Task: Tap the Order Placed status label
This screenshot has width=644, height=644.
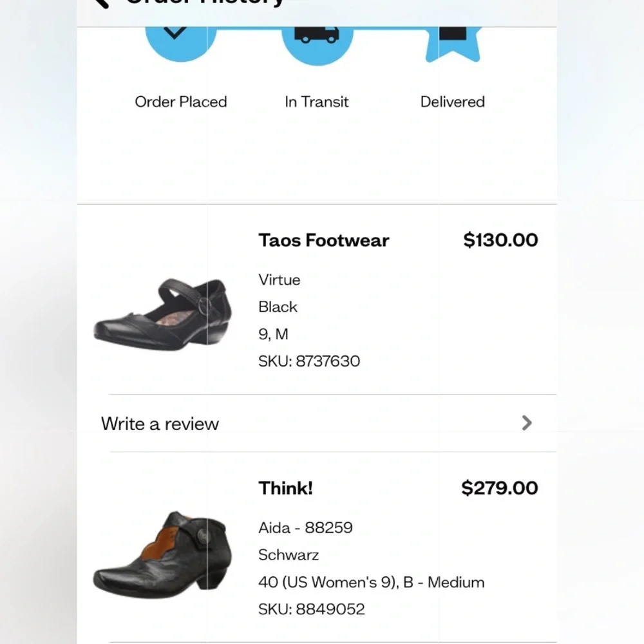Action: (x=181, y=102)
